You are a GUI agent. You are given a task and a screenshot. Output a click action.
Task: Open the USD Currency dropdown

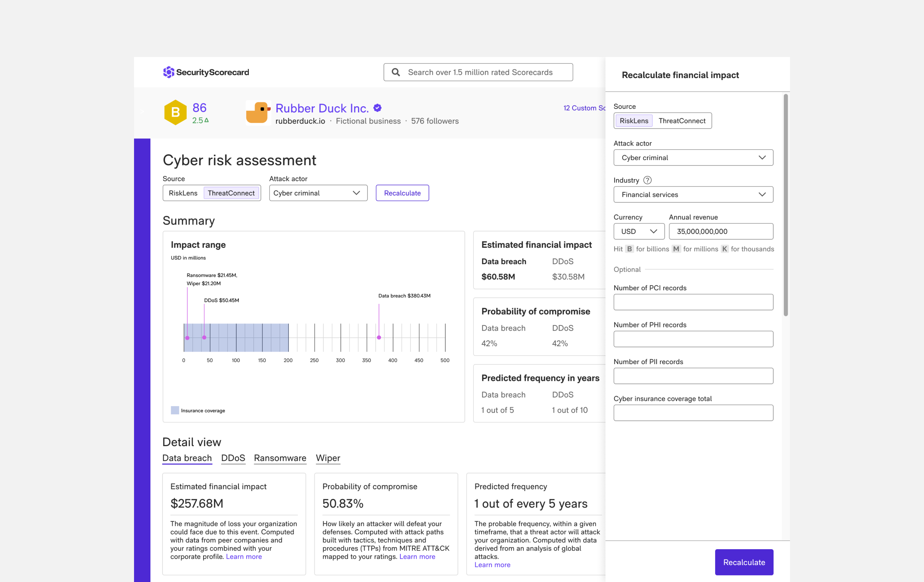click(639, 231)
